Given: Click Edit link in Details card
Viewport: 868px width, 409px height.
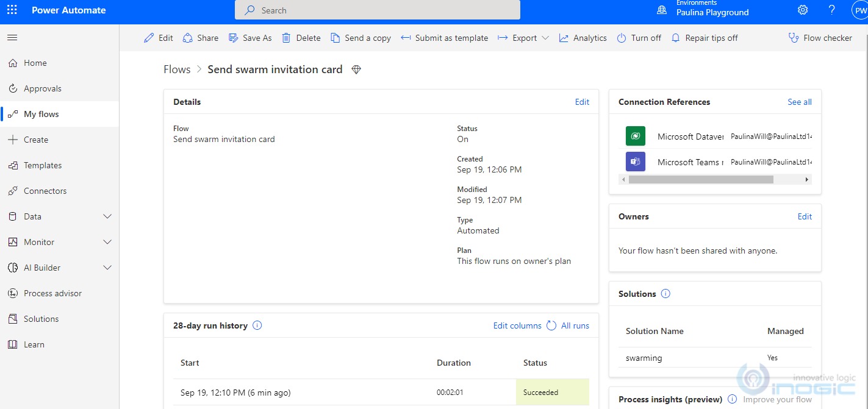Looking at the screenshot, I should (x=582, y=102).
